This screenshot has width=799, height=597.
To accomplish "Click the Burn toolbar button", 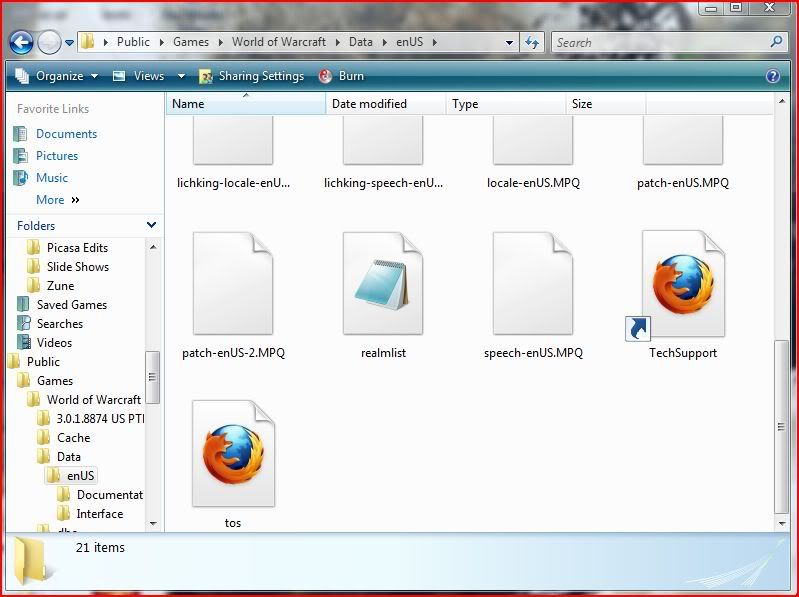I will point(341,76).
